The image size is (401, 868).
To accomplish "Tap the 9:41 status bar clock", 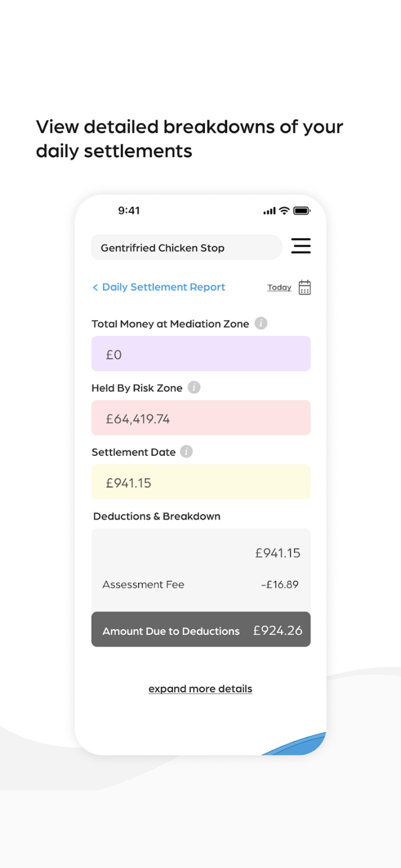I will [x=129, y=211].
